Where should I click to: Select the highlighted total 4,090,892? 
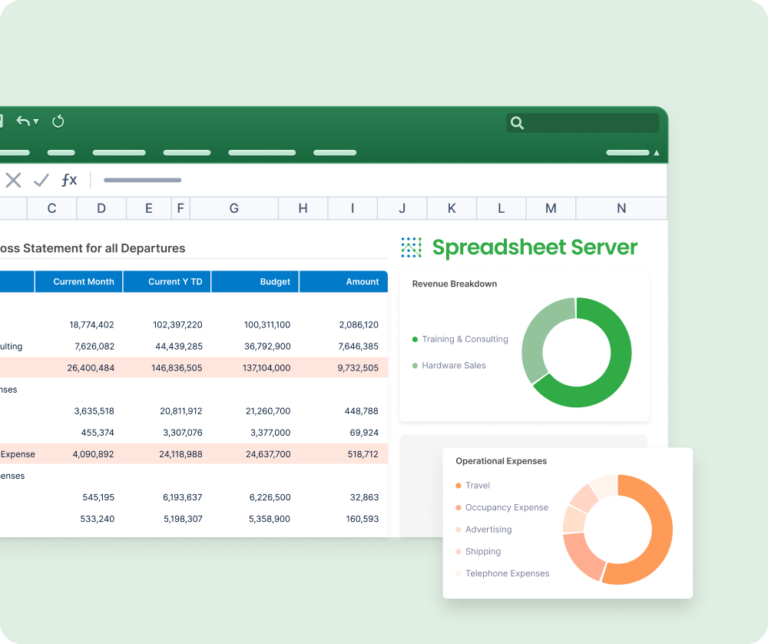click(x=93, y=454)
